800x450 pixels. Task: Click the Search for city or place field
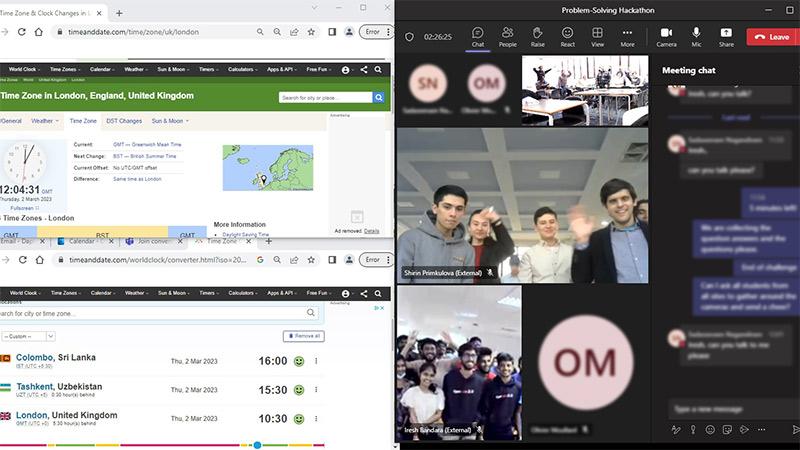[326, 97]
